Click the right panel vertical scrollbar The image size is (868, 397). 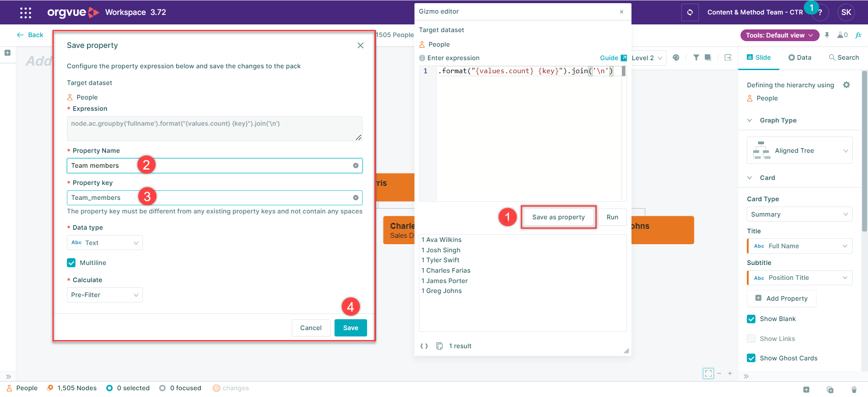click(864, 151)
